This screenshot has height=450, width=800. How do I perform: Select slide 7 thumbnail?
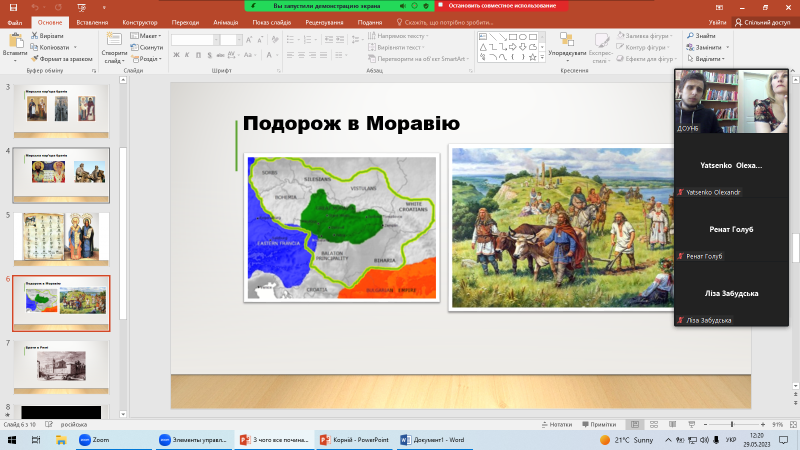click(61, 367)
